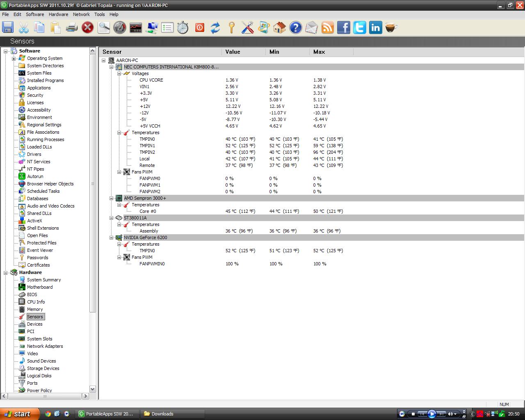Open the crossed tools options icon
525x420 pixels.
[x=247, y=27]
